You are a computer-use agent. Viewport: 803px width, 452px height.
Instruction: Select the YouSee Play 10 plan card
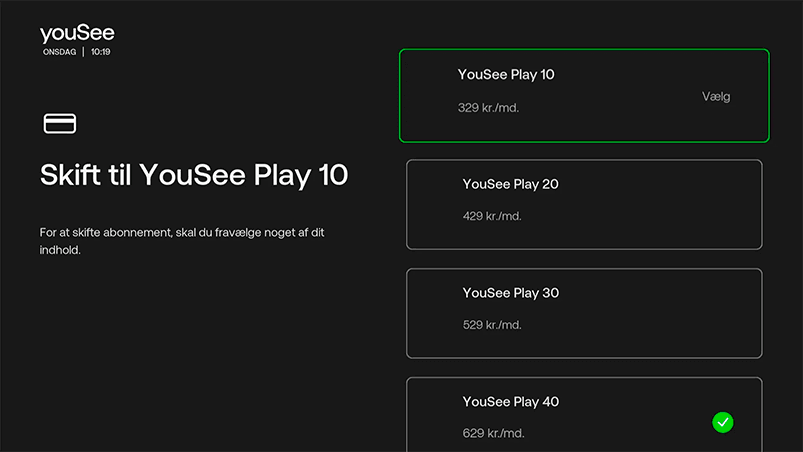point(584,96)
